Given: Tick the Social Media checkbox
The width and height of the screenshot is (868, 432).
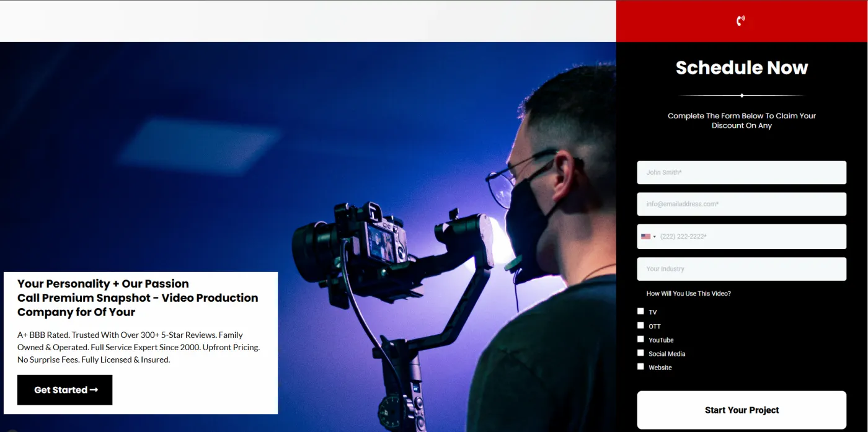Looking at the screenshot, I should 640,353.
